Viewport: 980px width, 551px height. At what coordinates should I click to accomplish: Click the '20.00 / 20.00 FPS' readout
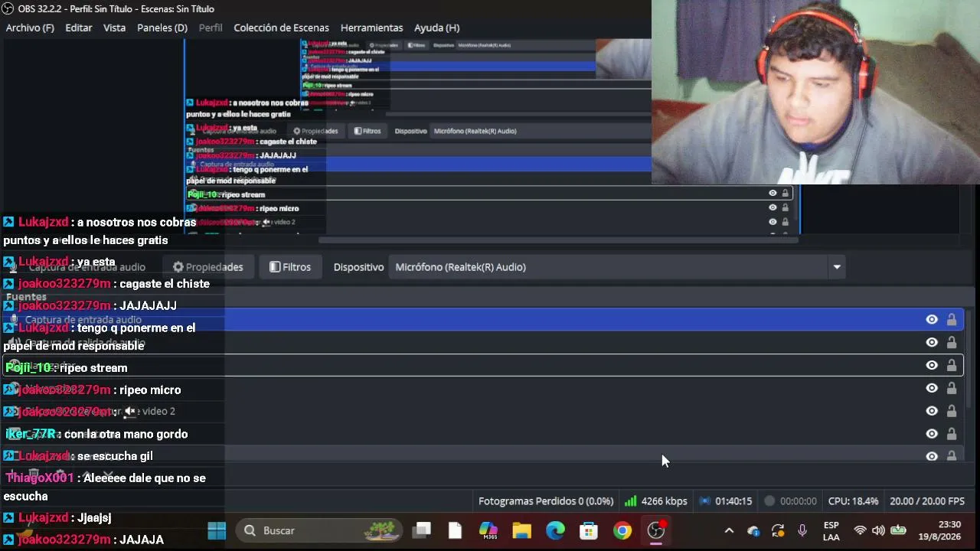pyautogui.click(x=927, y=501)
